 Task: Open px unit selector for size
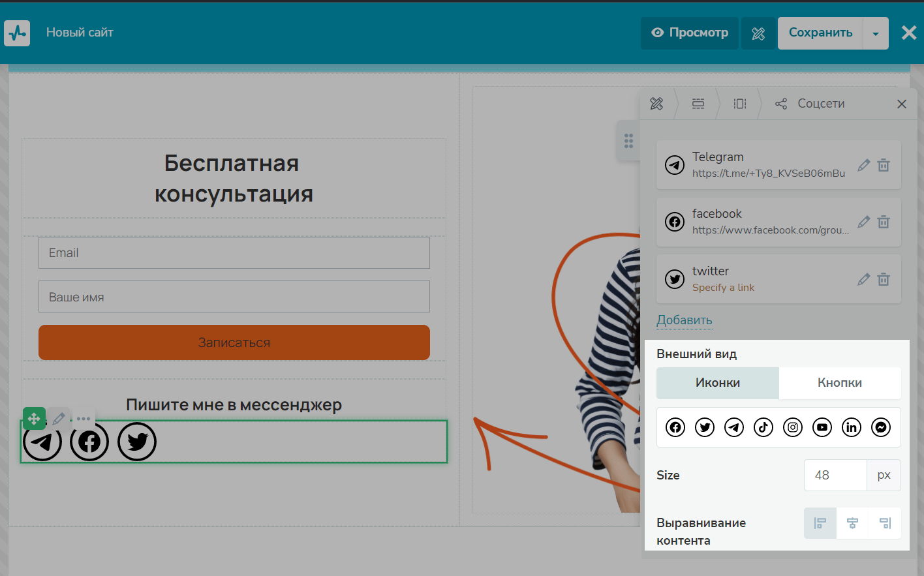884,475
